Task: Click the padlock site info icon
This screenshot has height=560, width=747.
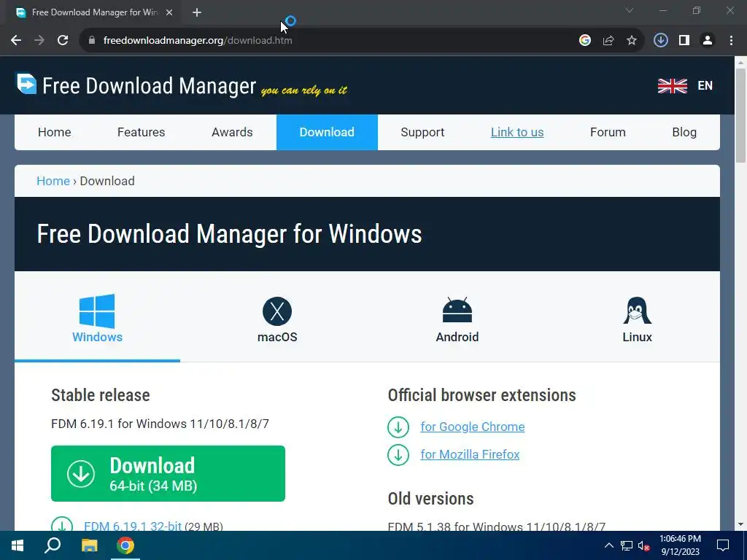Action: pyautogui.click(x=92, y=41)
